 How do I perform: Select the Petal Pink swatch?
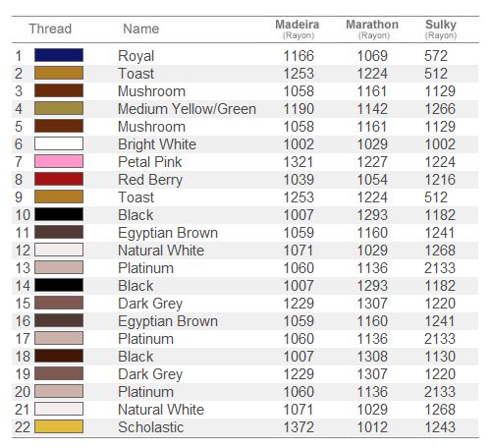[59, 161]
